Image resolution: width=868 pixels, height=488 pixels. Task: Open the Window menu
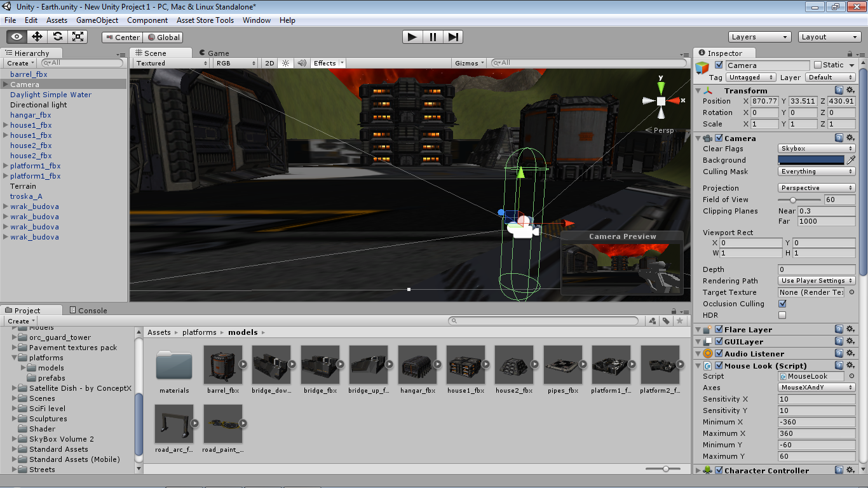(x=257, y=20)
